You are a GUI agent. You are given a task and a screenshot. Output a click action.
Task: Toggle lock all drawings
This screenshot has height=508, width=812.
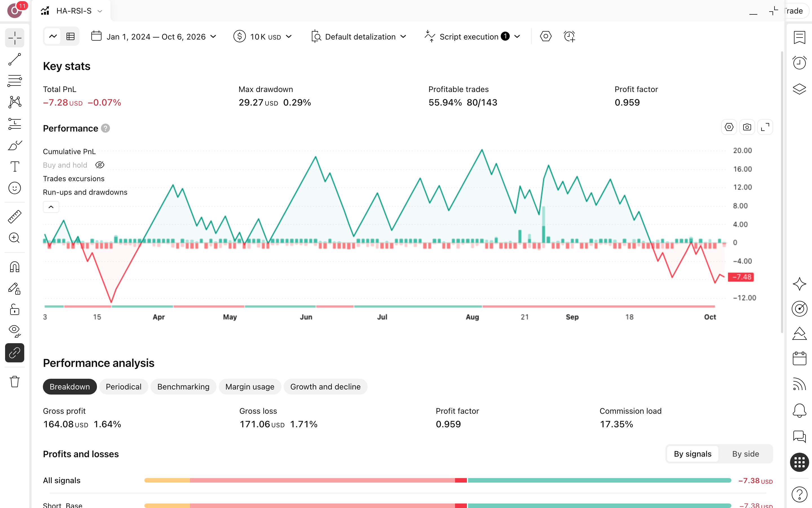pyautogui.click(x=14, y=310)
